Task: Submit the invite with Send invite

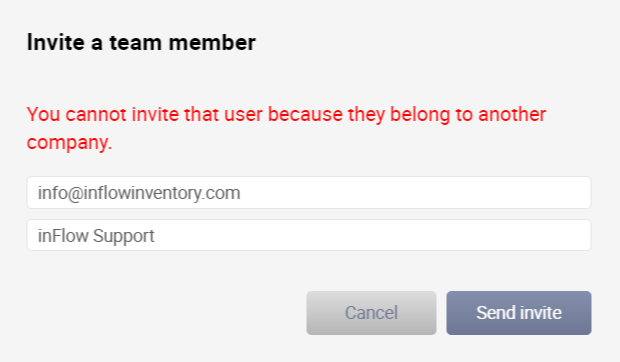Action: pyautogui.click(x=519, y=313)
